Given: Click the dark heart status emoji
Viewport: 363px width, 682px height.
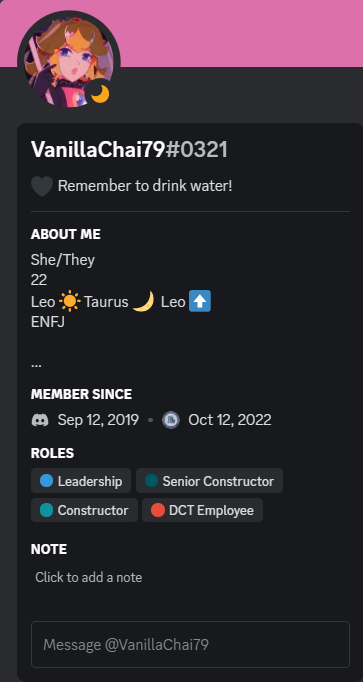Looking at the screenshot, I should tap(42, 186).
